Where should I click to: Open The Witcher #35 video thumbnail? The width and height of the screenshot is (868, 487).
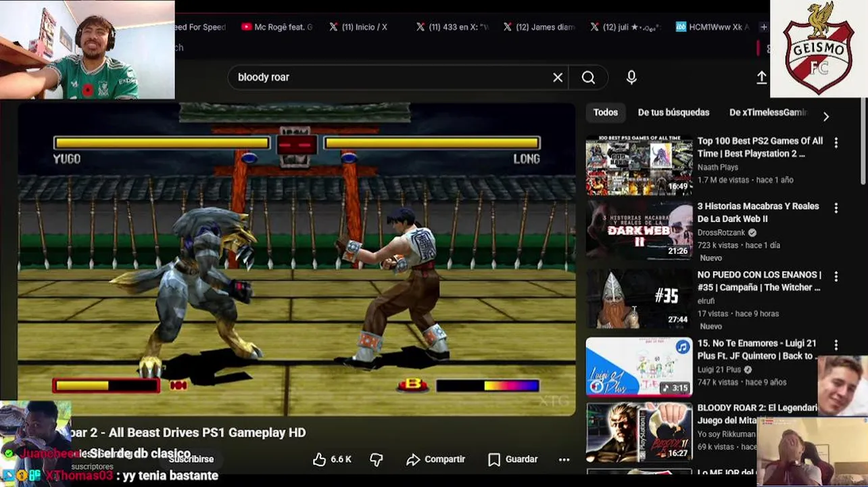(639, 299)
